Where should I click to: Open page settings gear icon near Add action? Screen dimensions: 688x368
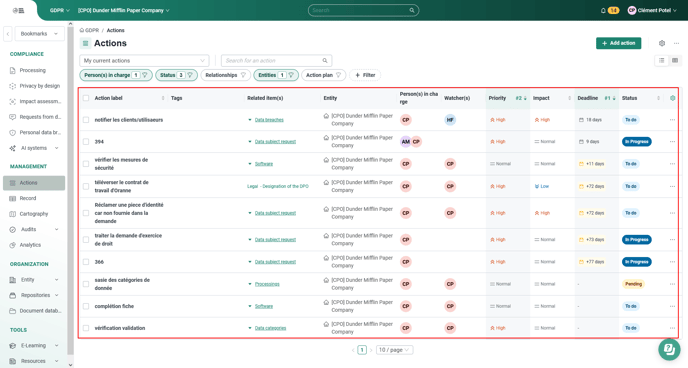[662, 43]
